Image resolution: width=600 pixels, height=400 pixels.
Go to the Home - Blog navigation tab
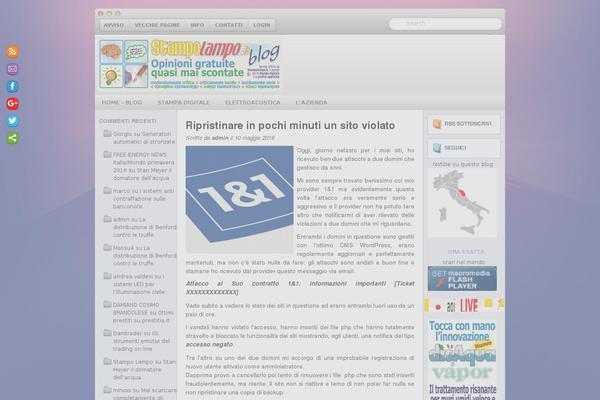point(122,102)
